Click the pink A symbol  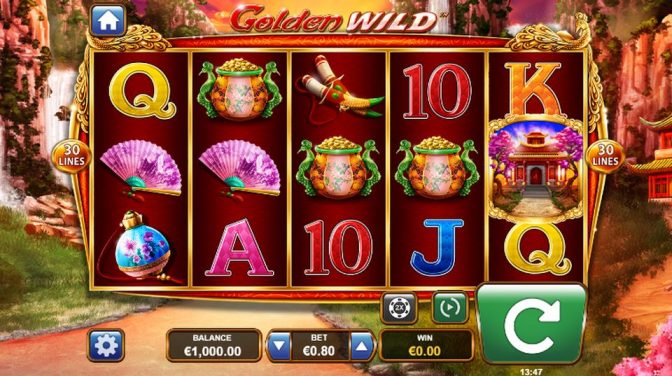(239, 248)
